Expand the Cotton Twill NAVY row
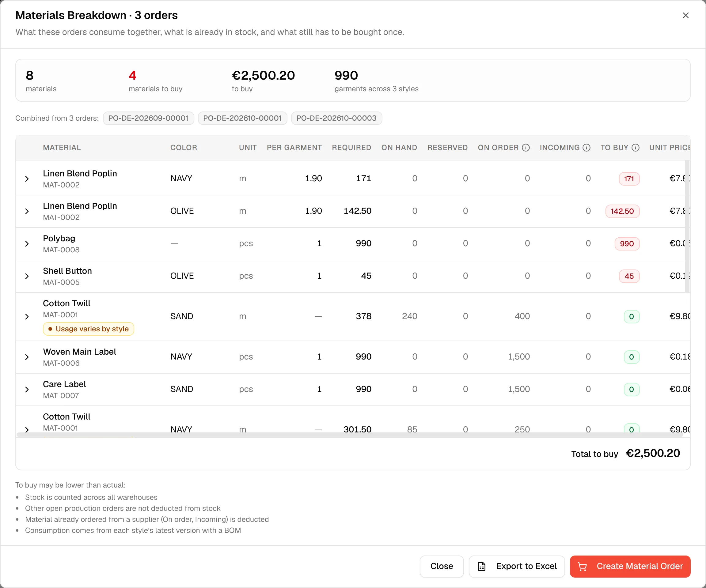This screenshot has width=706, height=588. tap(27, 429)
